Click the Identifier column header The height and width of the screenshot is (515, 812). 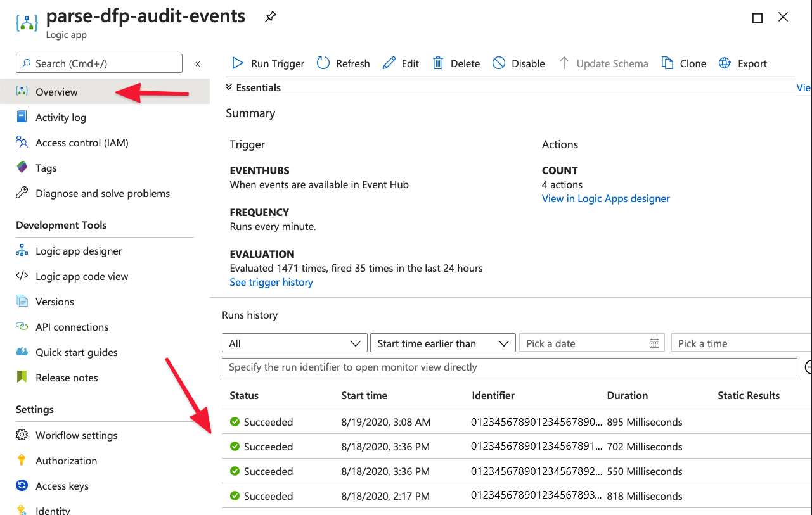[x=493, y=395]
